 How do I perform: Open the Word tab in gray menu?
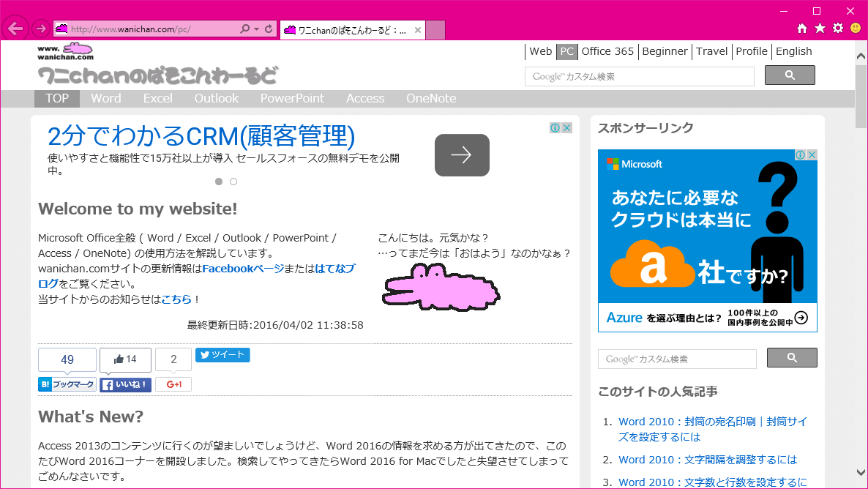click(105, 99)
